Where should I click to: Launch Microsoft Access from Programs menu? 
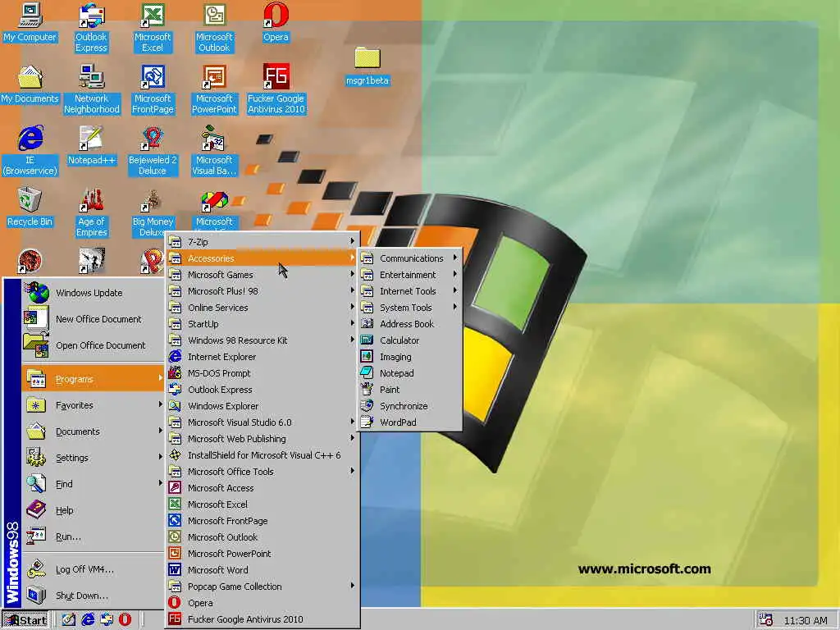(x=262, y=488)
